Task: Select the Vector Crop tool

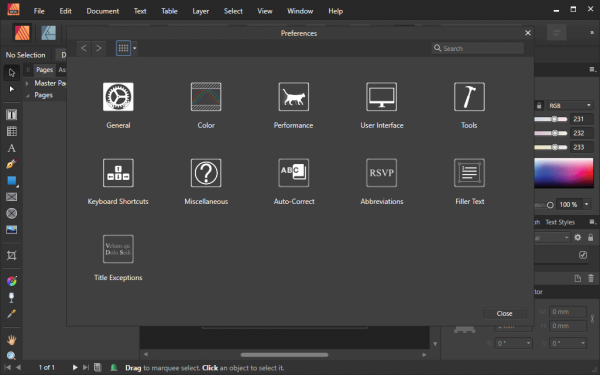Action: [11, 255]
